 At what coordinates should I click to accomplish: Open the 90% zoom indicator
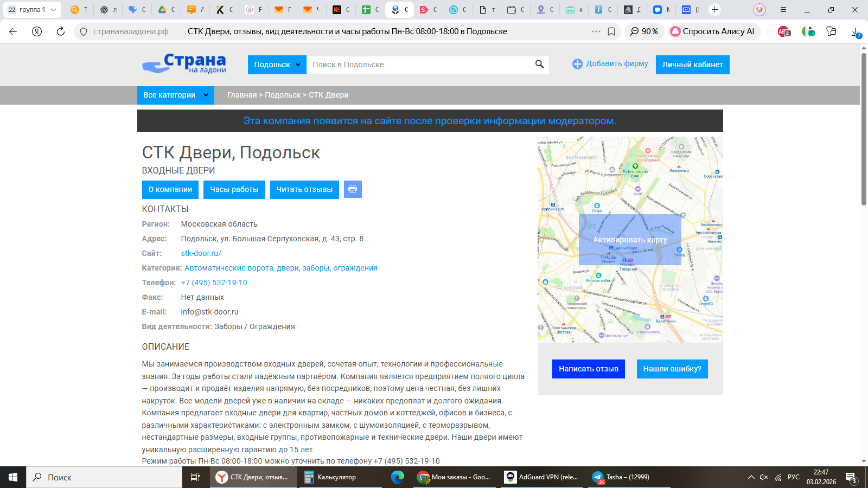[644, 31]
